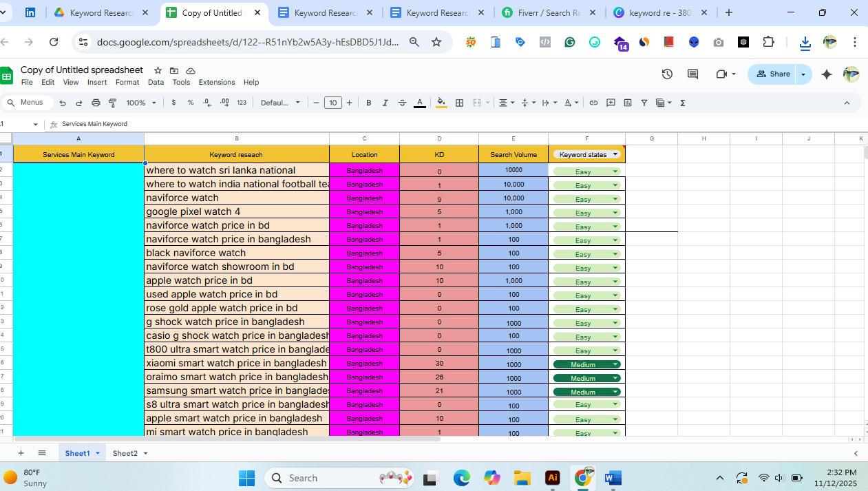Toggle bold formatting

coord(368,102)
